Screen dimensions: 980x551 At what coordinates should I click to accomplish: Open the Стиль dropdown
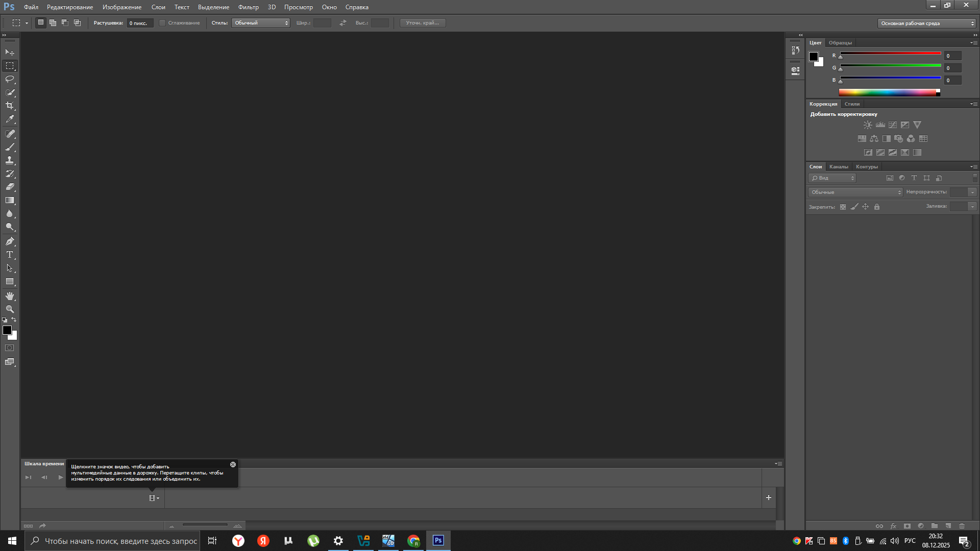260,23
